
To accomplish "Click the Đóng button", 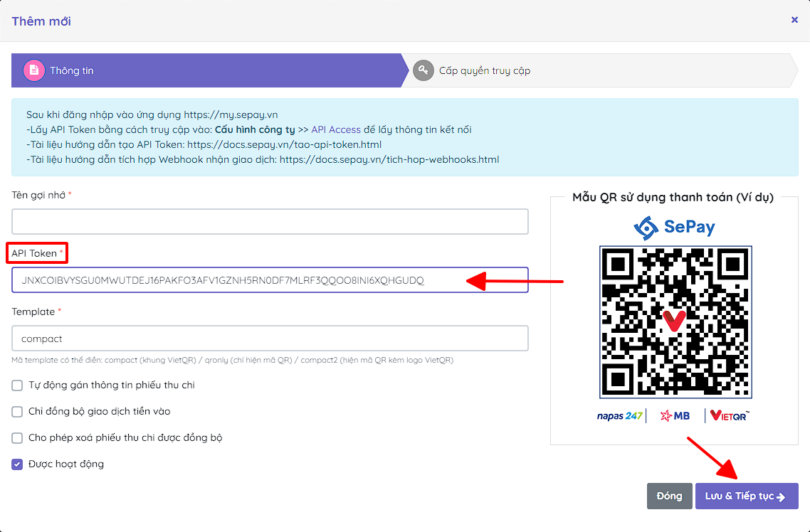I will pos(670,496).
